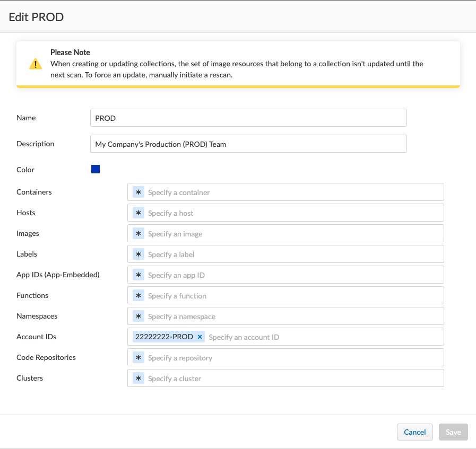
Task: Click the asterisk wildcard chip in Images
Action: pos(139,234)
